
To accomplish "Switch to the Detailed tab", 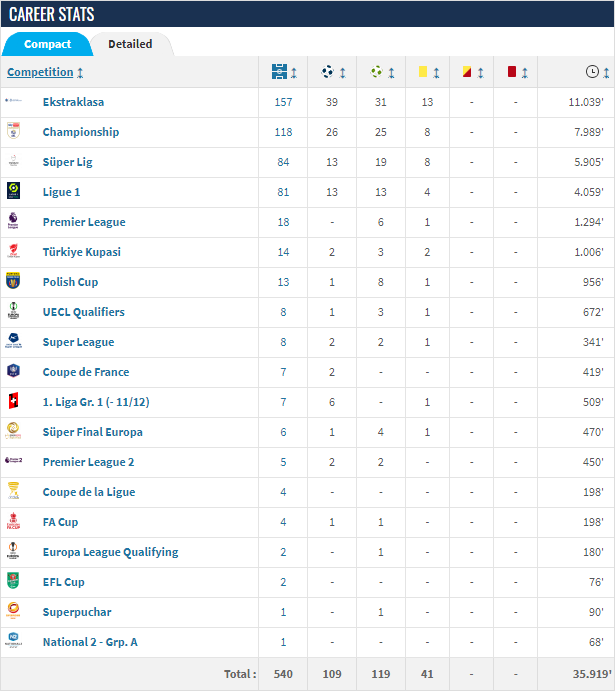I will [x=130, y=44].
